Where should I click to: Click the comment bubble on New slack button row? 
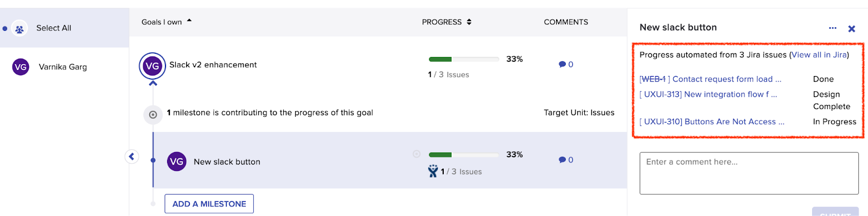[x=566, y=160]
